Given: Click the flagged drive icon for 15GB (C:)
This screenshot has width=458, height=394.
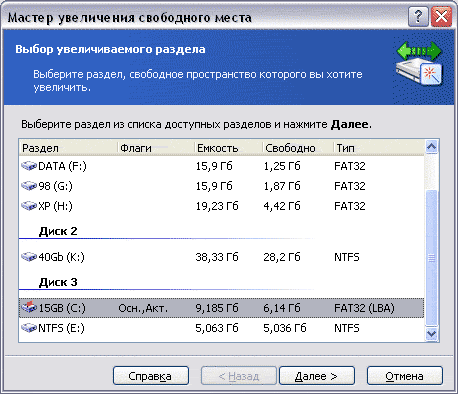Looking at the screenshot, I should pos(29,307).
